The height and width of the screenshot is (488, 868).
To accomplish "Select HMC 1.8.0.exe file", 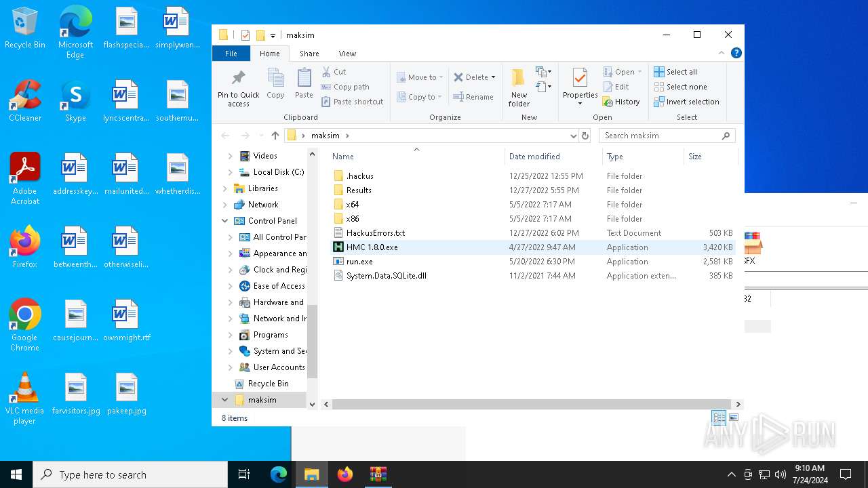I will (372, 247).
